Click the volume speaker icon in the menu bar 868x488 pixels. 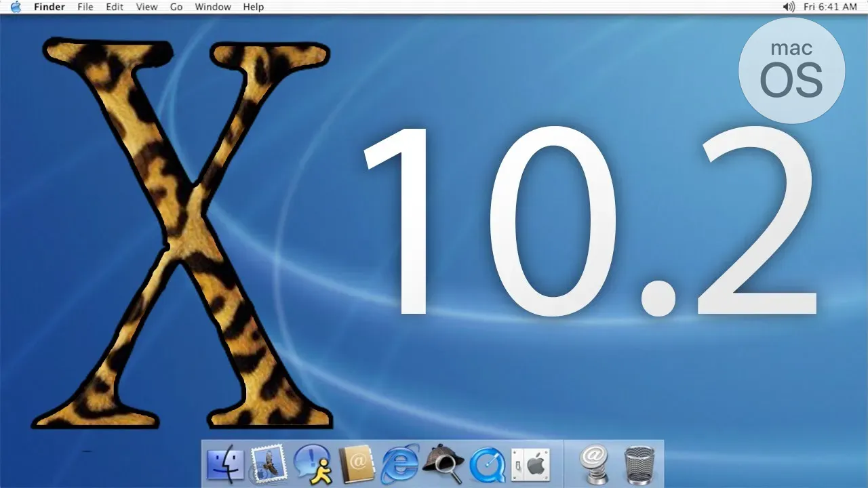789,7
